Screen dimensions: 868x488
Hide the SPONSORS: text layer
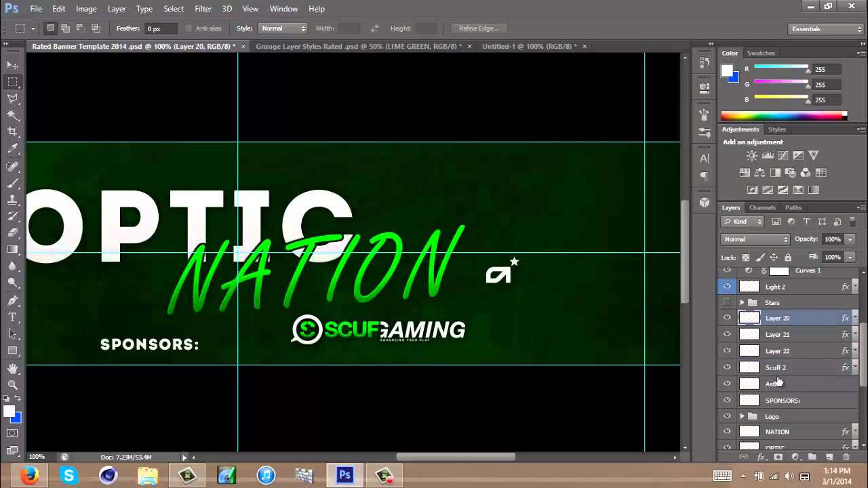[727, 401]
